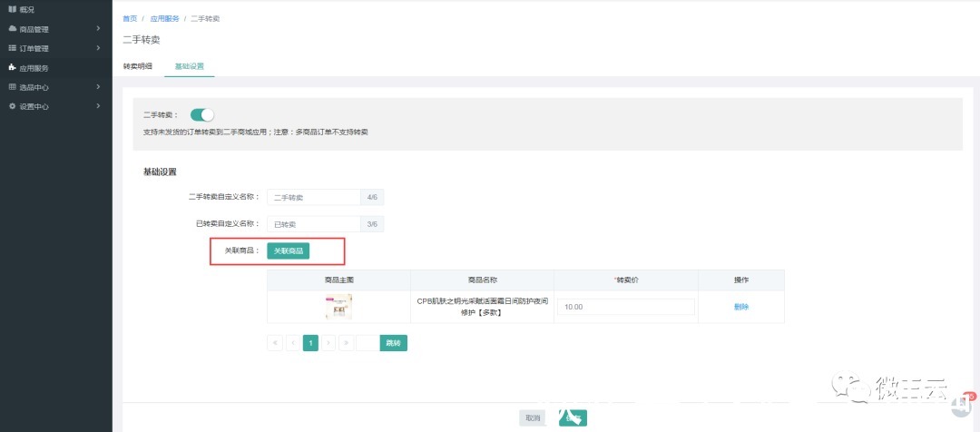Click product name CPB肌肤之钥 text
The image size is (980, 432).
pyautogui.click(x=483, y=307)
